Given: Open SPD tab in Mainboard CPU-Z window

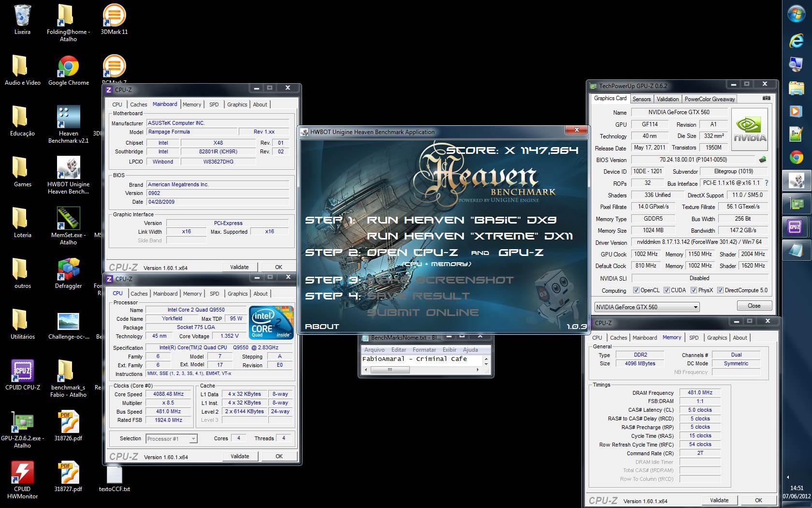Looking at the screenshot, I should coord(214,105).
